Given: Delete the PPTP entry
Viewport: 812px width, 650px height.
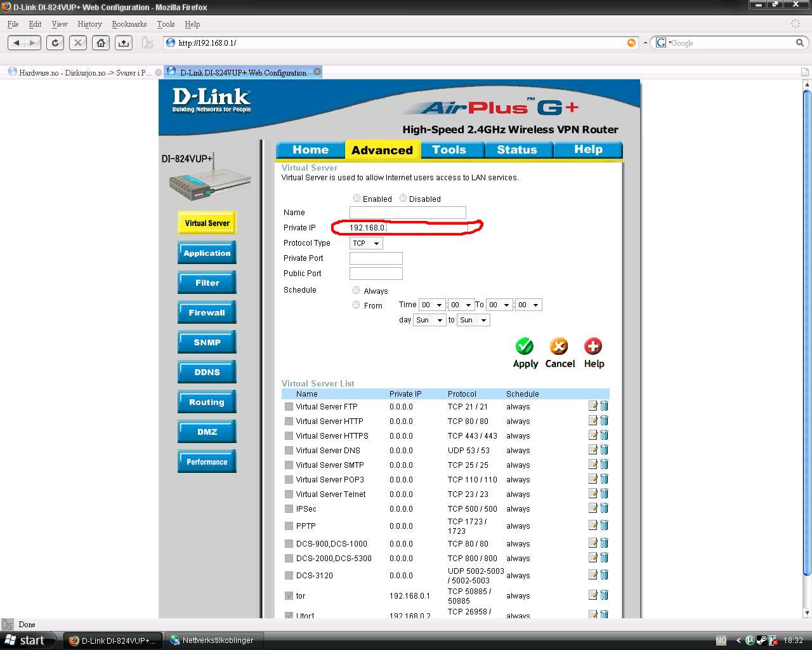Looking at the screenshot, I should coord(604,525).
